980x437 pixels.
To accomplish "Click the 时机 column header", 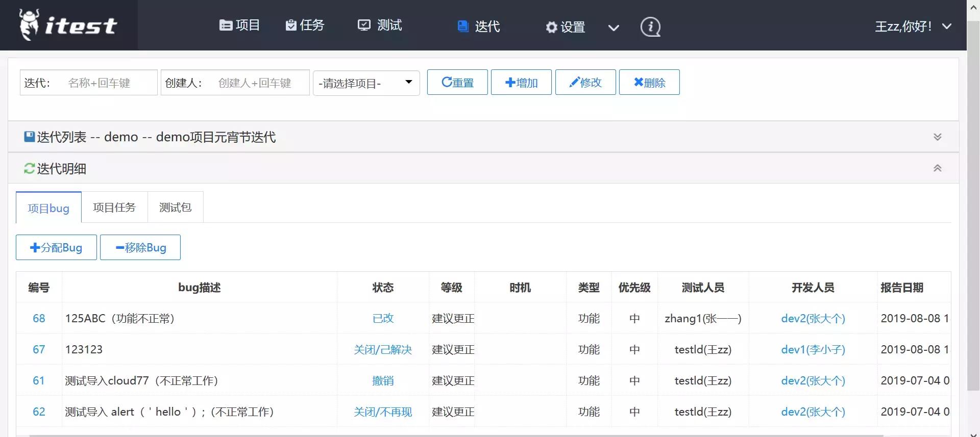I will 520,287.
